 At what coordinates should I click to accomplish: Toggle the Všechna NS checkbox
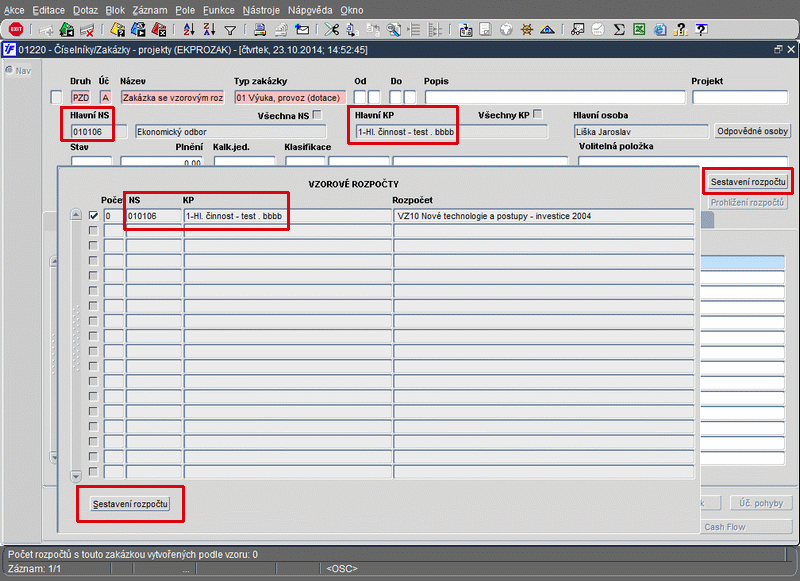(317, 115)
